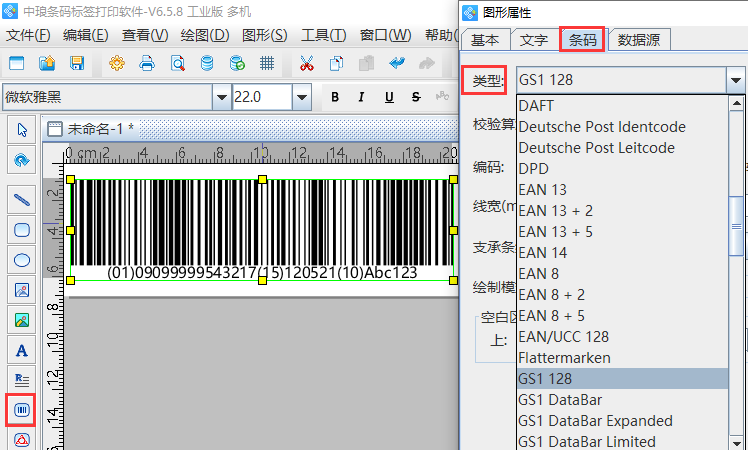Open the 编辑(E) menu
Screen dimensions: 748x450
click(x=86, y=35)
